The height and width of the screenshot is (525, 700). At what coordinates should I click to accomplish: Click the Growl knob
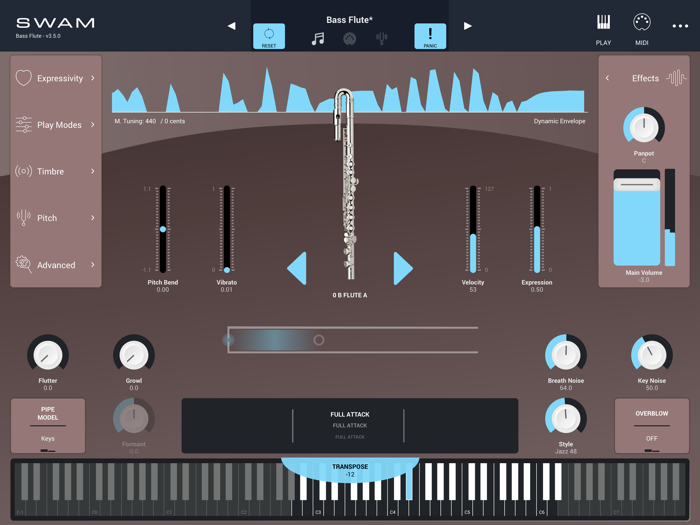134,355
